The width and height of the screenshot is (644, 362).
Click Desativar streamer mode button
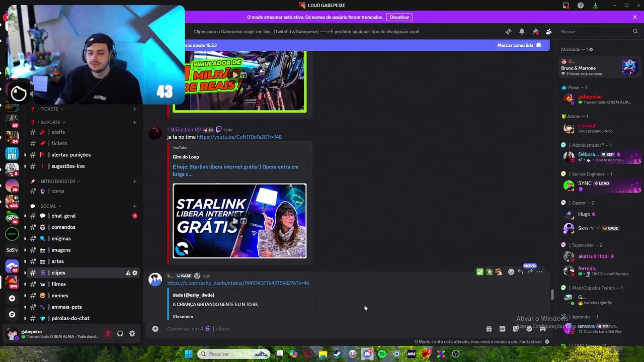point(399,17)
